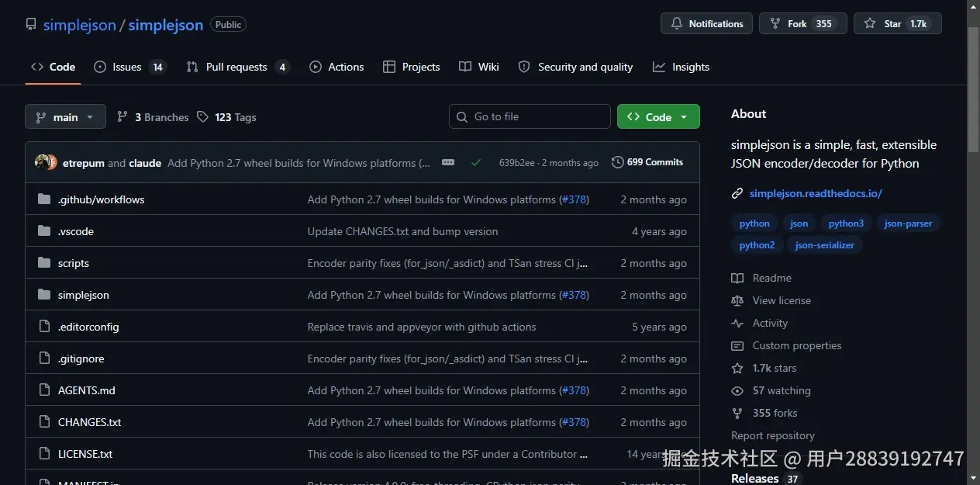The width and height of the screenshot is (980, 485).
Task: Open the bold simplejson repo name link
Action: tap(166, 25)
